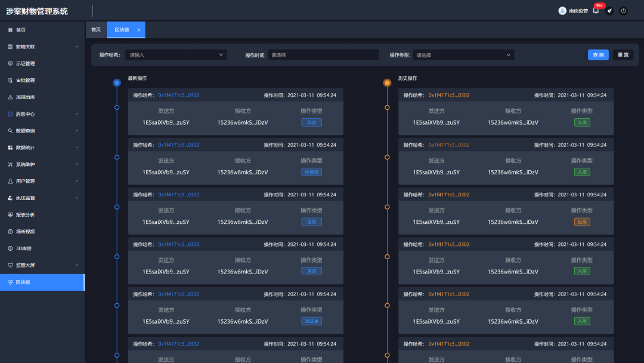The height and width of the screenshot is (363, 644).
Task: Click the large orange 历史操作 timeline marker
Action: pyautogui.click(x=387, y=83)
